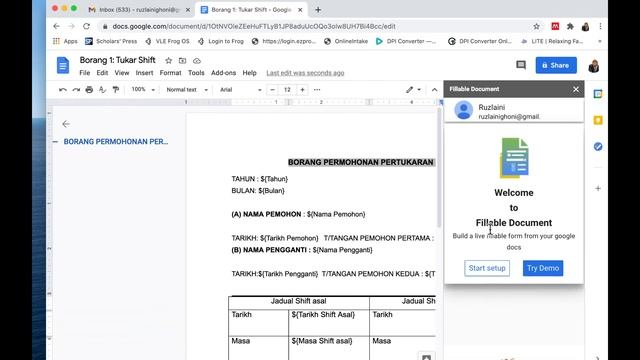
Task: Bookmark this page with the address bar star
Action: 536,27
